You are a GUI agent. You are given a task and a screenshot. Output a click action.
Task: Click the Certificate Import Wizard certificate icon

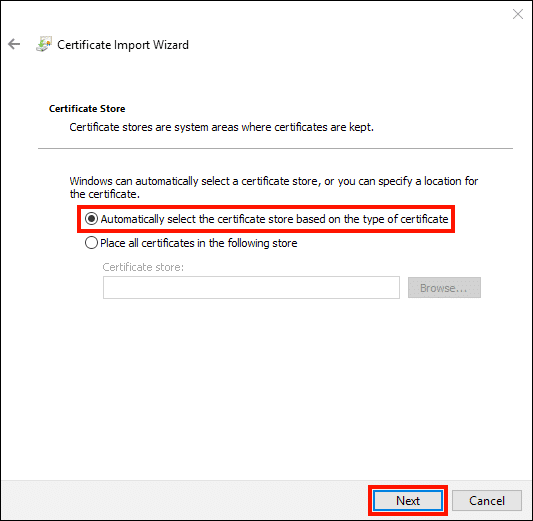[44, 44]
